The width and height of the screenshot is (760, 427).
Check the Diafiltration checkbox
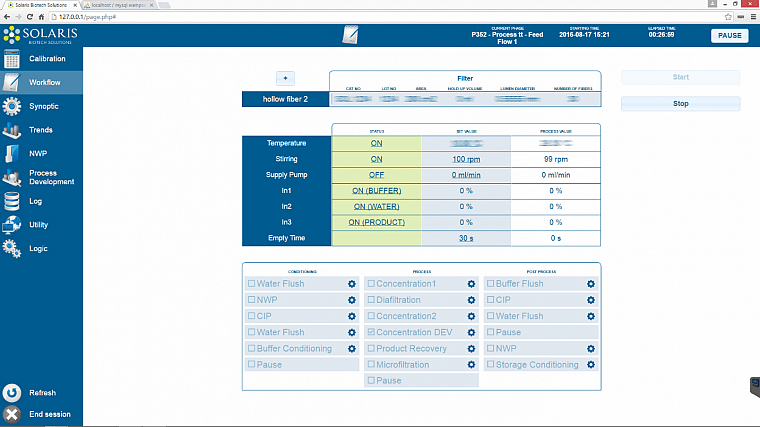[x=371, y=300]
